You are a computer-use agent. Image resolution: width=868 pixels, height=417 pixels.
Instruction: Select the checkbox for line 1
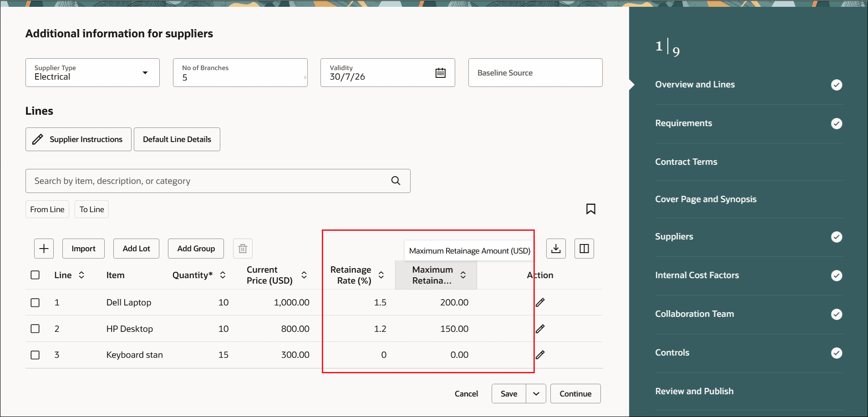[35, 303]
